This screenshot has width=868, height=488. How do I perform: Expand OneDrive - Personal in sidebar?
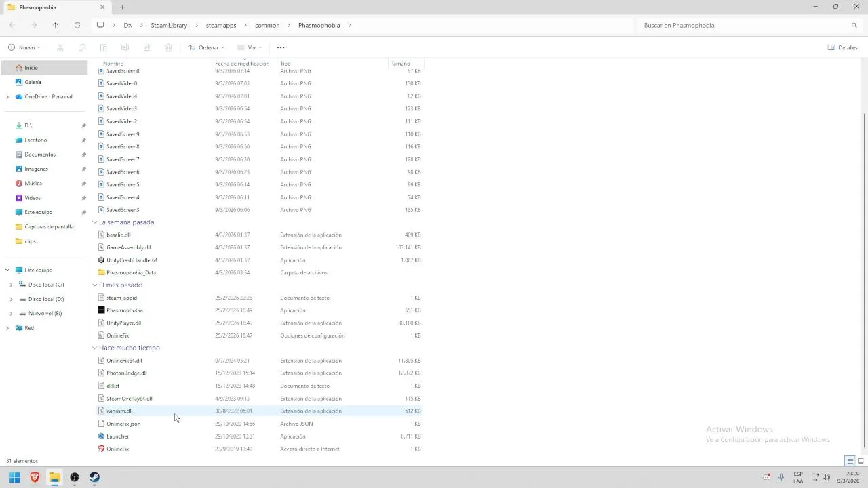7,97
